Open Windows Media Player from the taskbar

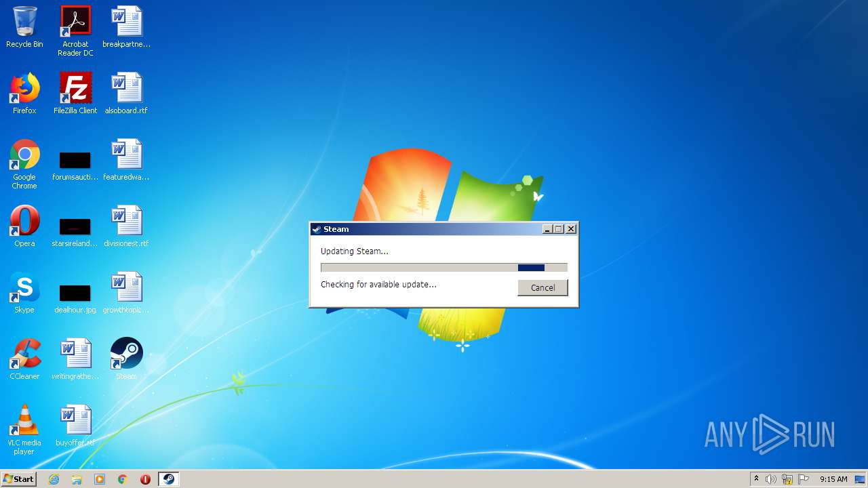[x=100, y=479]
